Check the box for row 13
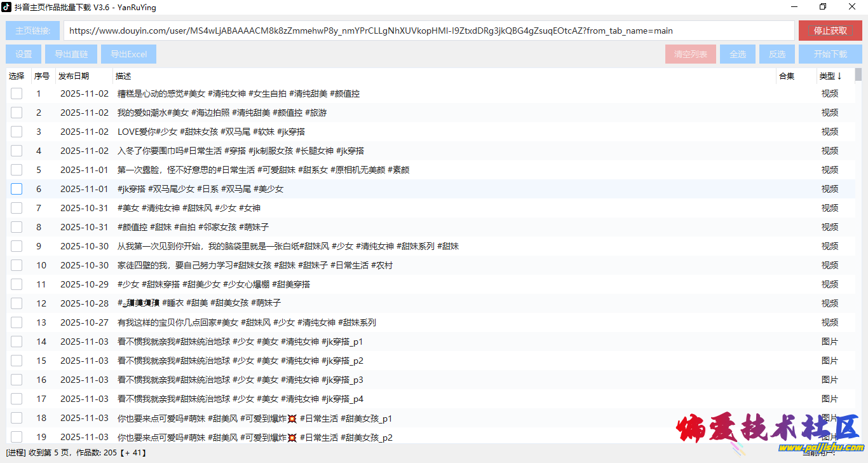This screenshot has height=463, width=868. click(17, 322)
